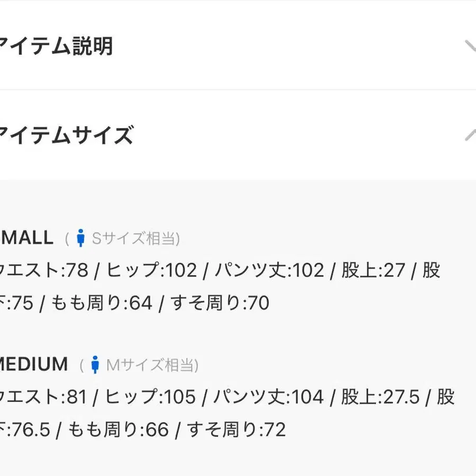Click the blue person icon beside Mサイズ相当
This screenshot has width=476, height=476.
(95, 364)
